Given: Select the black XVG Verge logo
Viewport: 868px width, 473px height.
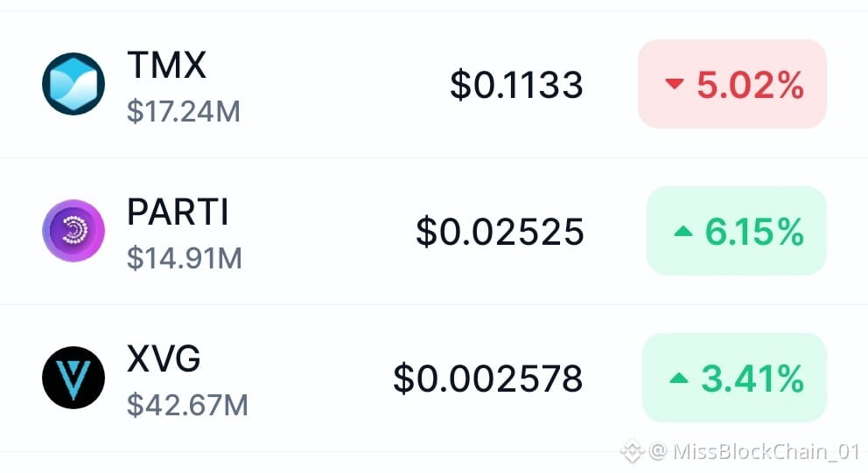Looking at the screenshot, I should click(73, 378).
